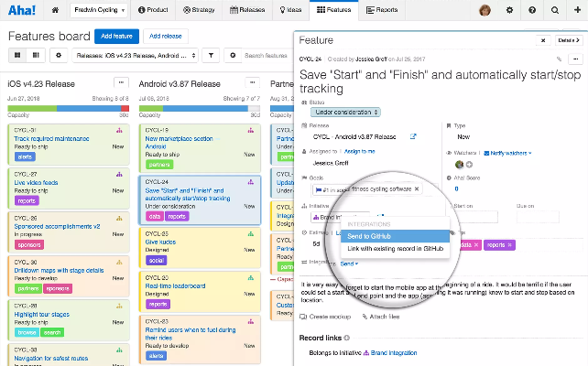The width and height of the screenshot is (588, 366).
Task: Close the Feature detail panel
Action: (543, 40)
